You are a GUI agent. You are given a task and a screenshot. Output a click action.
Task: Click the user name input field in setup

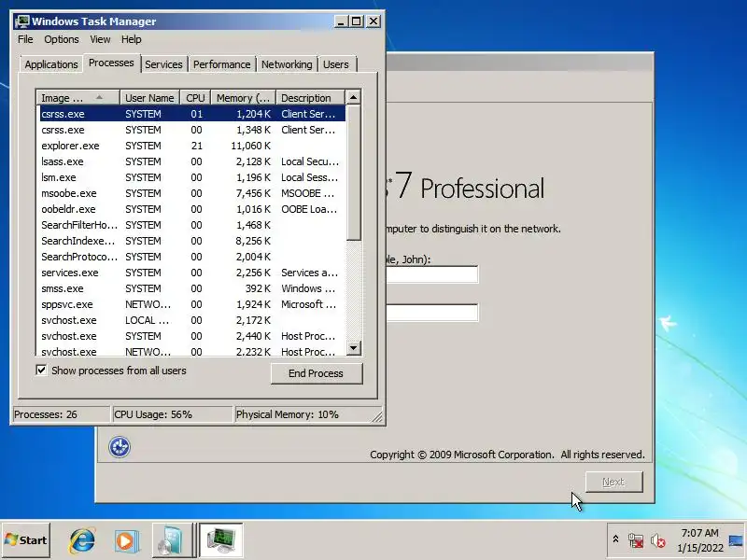pyautogui.click(x=431, y=274)
